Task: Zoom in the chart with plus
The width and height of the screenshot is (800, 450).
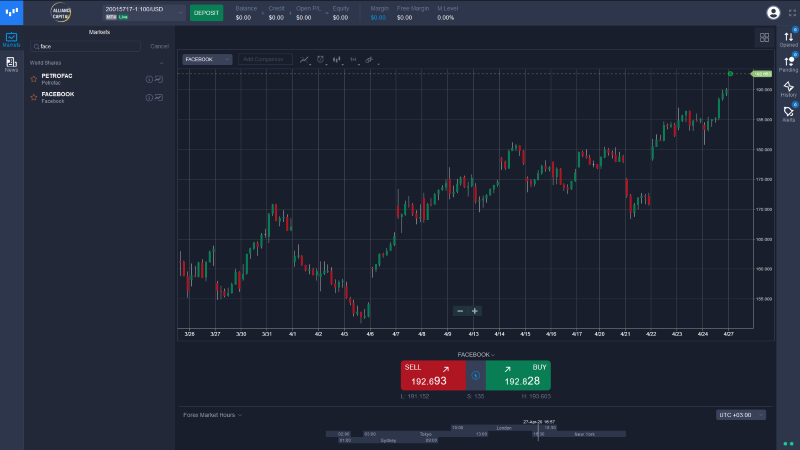Action: [474, 311]
